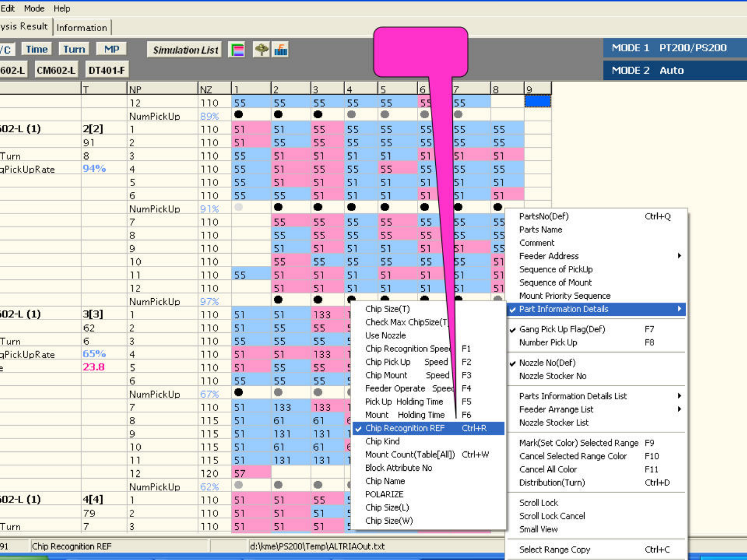Screen dimensions: 747x560
Task: Click the blue selected cell in column 9
Action: [x=537, y=102]
